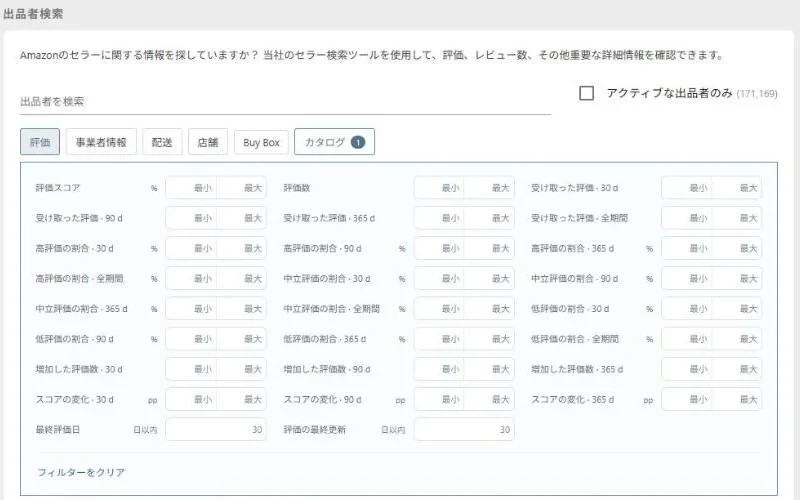Screen dimensions: 800x500
Task: Switch to the 配送 tab
Action: click(x=162, y=142)
